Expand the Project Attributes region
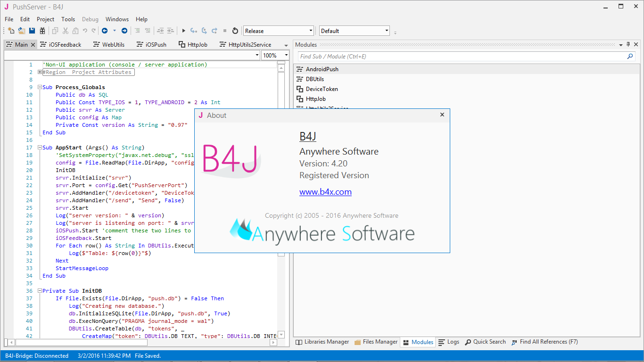 (40, 72)
